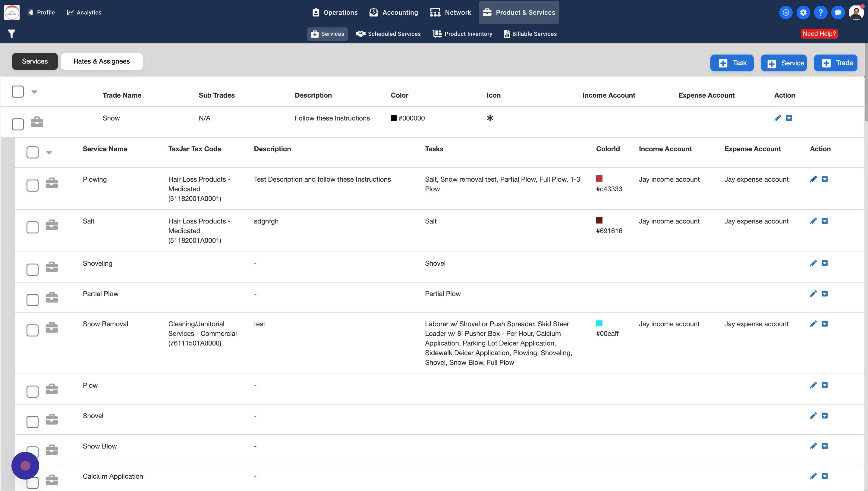Click the red Need Help? button

(819, 34)
